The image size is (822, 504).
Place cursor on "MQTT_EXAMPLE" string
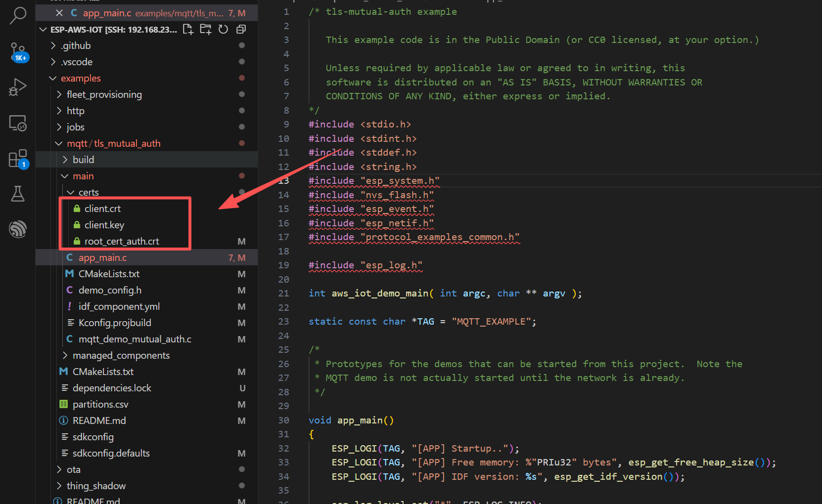(491, 322)
